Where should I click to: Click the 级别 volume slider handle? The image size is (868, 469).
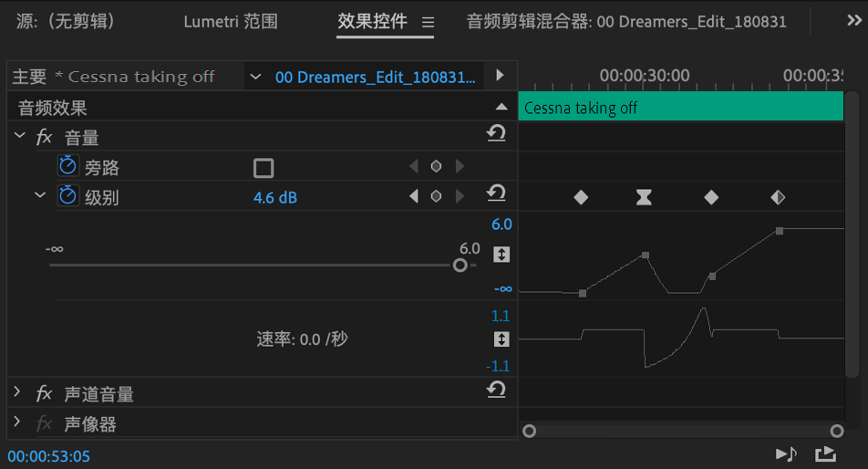(x=460, y=266)
